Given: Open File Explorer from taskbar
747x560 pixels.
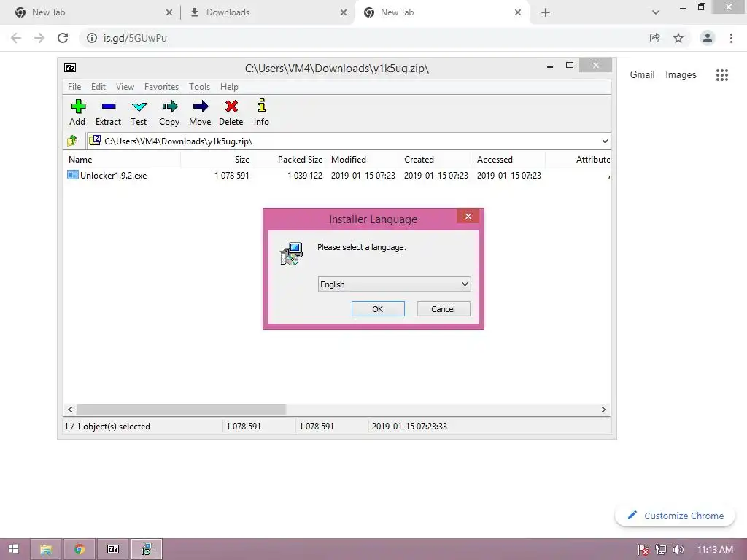Looking at the screenshot, I should click(x=46, y=549).
